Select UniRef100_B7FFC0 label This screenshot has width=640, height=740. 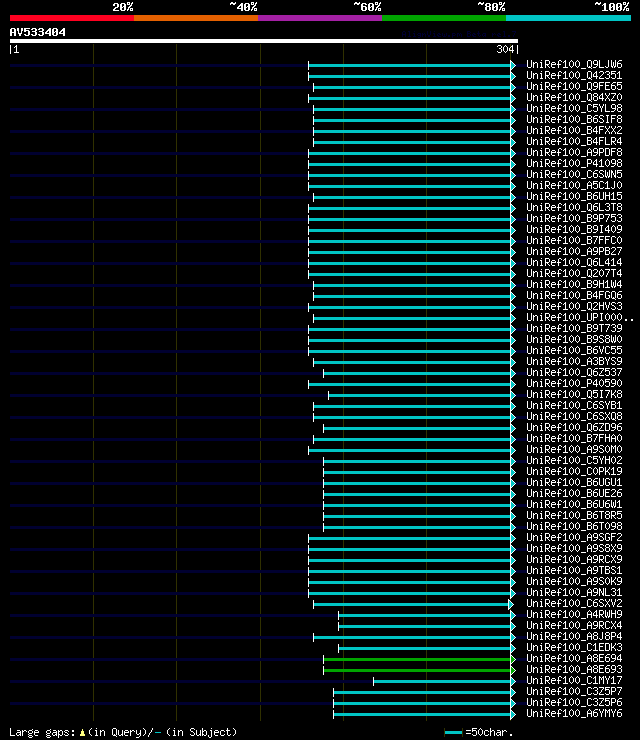coord(574,240)
